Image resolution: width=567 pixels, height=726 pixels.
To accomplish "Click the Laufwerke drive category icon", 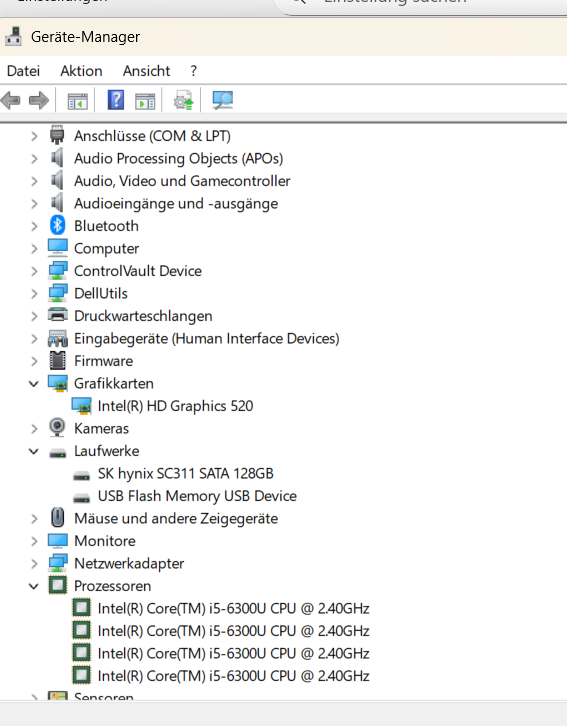I will coord(57,453).
